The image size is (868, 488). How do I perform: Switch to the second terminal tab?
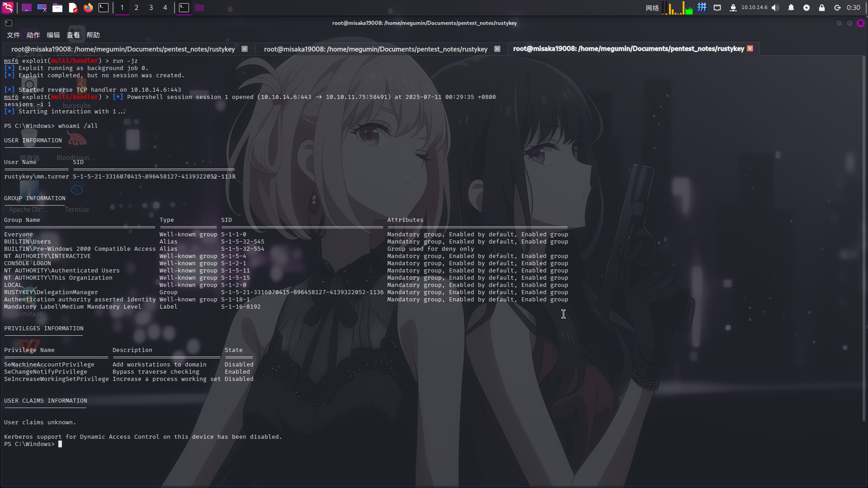pyautogui.click(x=375, y=49)
